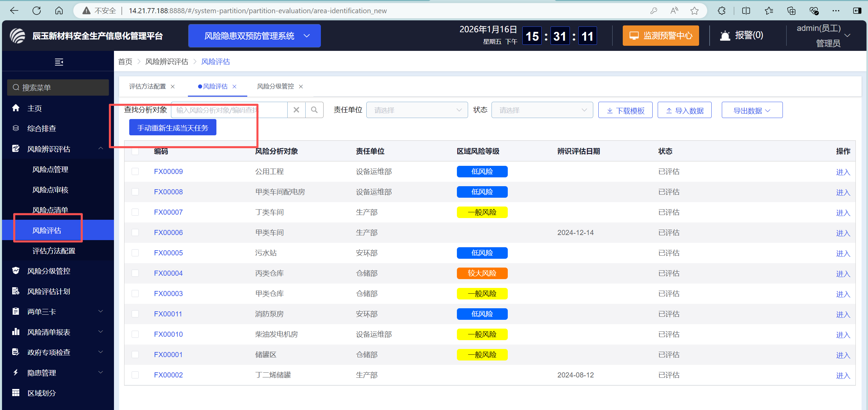Open browser collections icon
Viewport: 868px width, 410px height.
click(x=791, y=11)
